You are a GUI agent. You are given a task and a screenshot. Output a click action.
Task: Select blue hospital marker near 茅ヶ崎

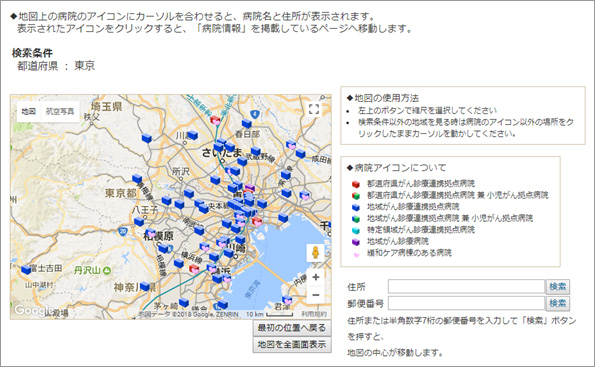coord(184,302)
